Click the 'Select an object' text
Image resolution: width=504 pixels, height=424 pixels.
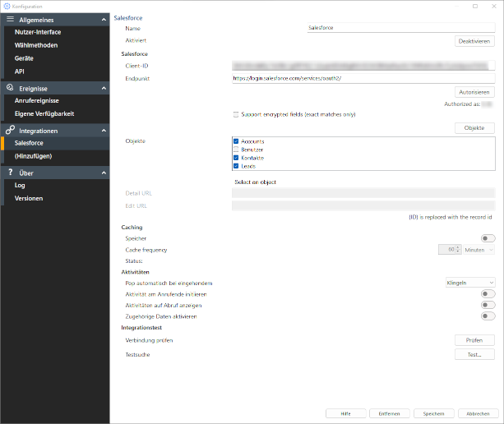click(255, 182)
